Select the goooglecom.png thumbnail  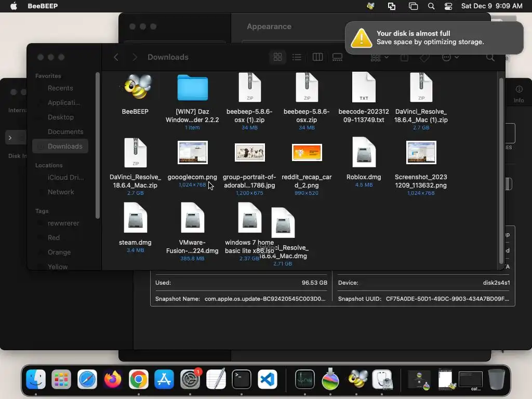tap(192, 152)
